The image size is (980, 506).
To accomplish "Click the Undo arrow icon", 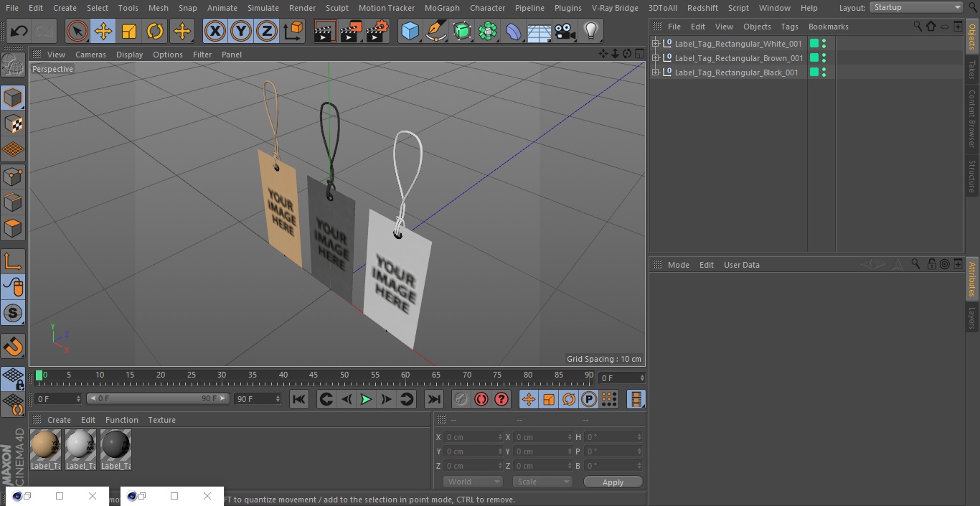I will click(19, 31).
